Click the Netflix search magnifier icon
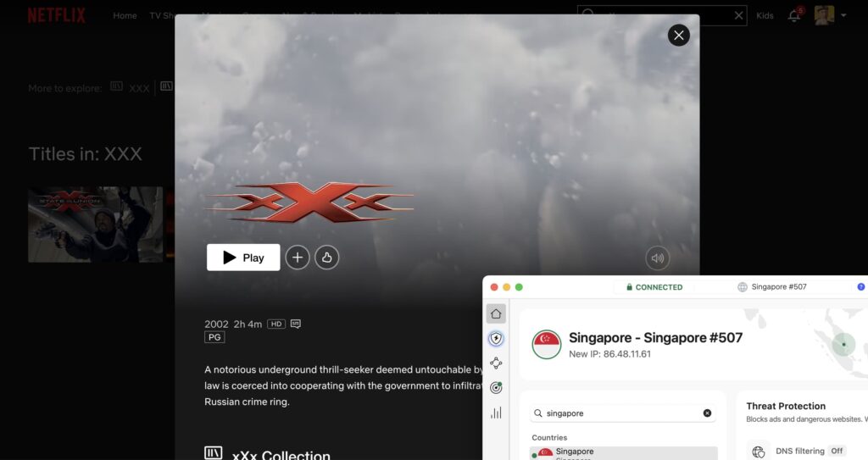Screen dimensions: 868x460 click(x=588, y=15)
